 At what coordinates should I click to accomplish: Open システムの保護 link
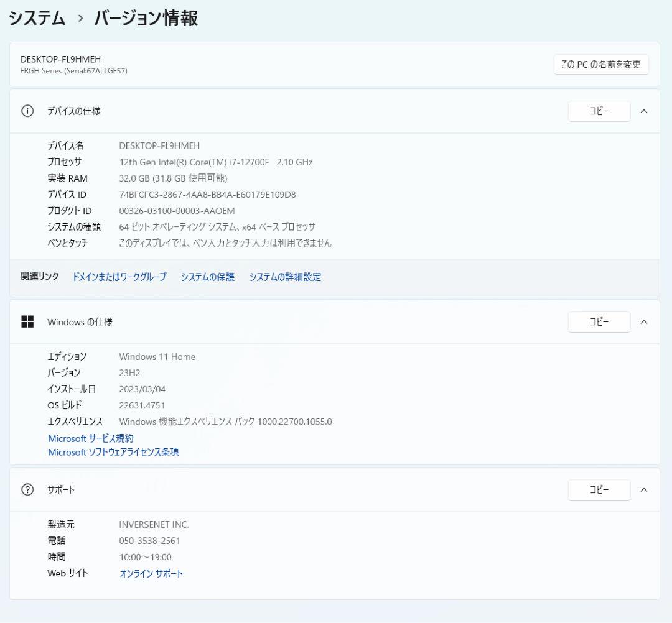pyautogui.click(x=207, y=277)
